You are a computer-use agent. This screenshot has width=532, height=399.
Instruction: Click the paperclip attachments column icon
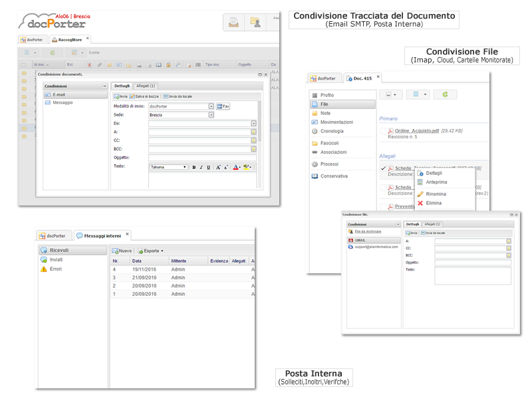point(99,65)
